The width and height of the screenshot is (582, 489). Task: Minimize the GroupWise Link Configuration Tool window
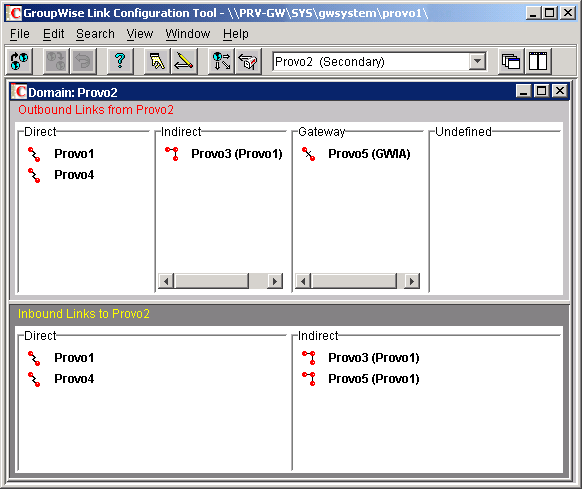(x=533, y=13)
